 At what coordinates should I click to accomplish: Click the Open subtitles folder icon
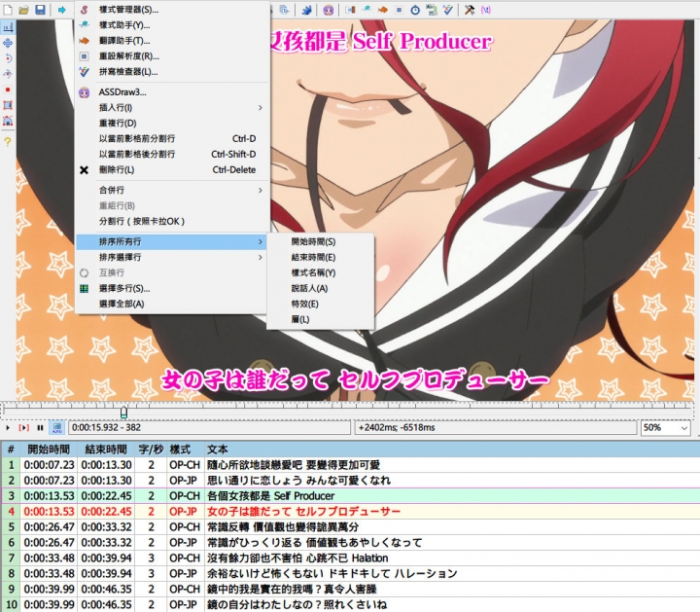[x=23, y=10]
